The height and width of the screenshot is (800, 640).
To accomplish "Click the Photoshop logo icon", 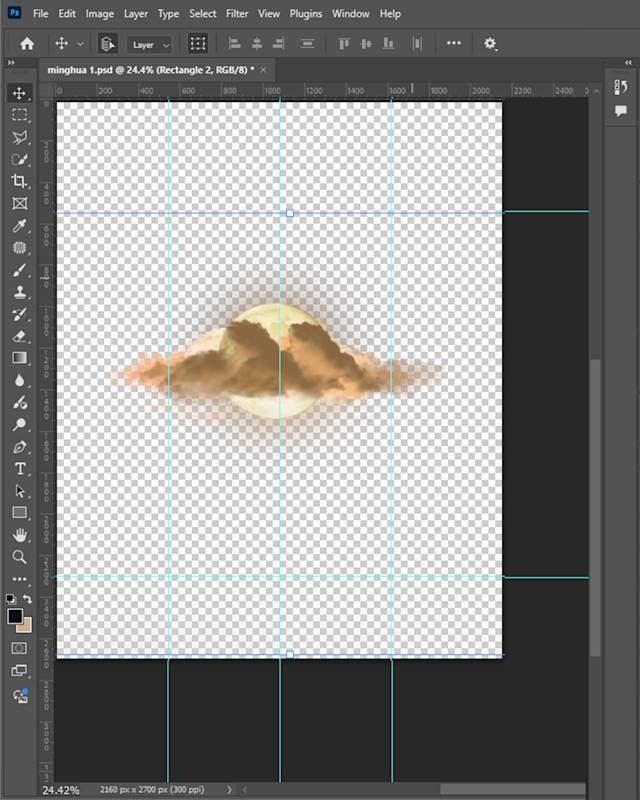I will (x=15, y=13).
